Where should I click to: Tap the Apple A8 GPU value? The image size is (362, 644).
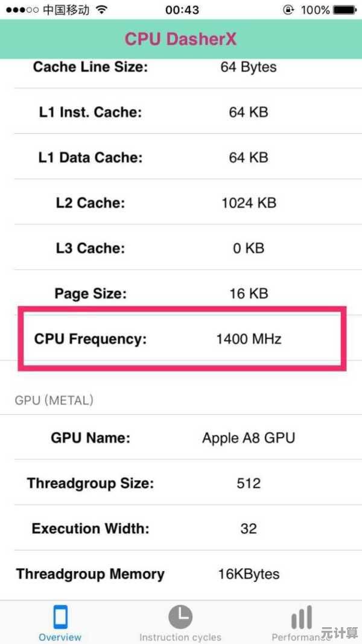pyautogui.click(x=249, y=438)
